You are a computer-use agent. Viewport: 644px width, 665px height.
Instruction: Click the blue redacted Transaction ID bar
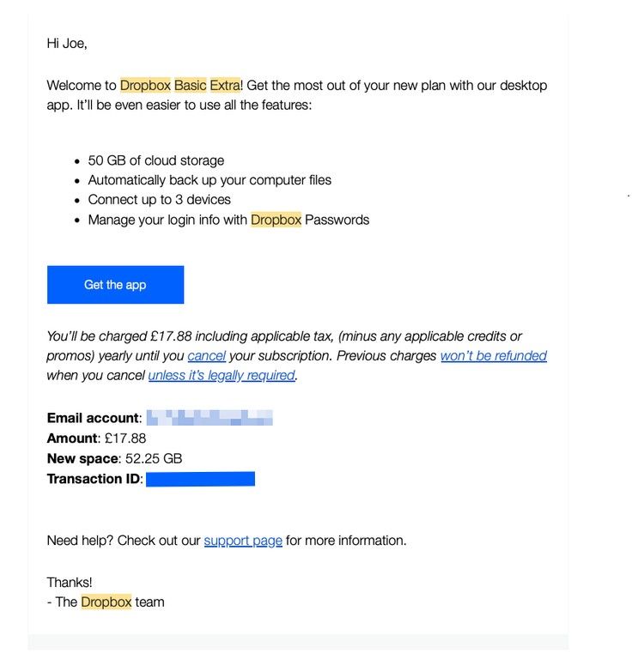pyautogui.click(x=200, y=479)
